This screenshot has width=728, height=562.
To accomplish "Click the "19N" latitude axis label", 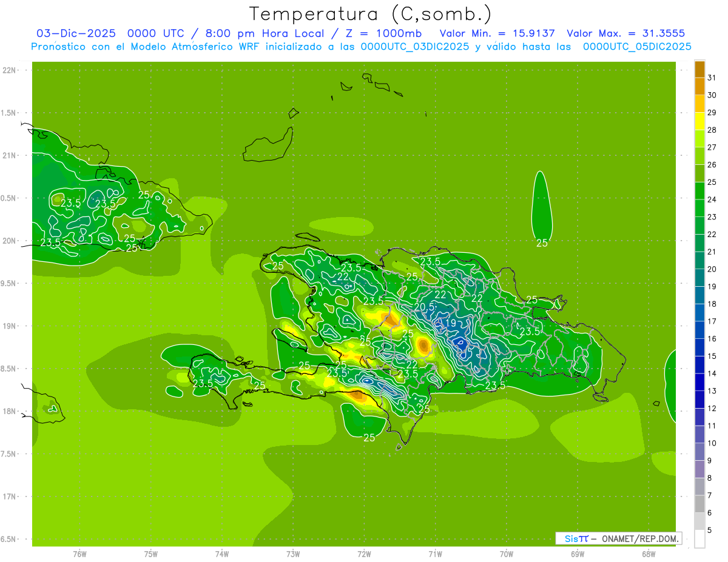I will coord(9,326).
